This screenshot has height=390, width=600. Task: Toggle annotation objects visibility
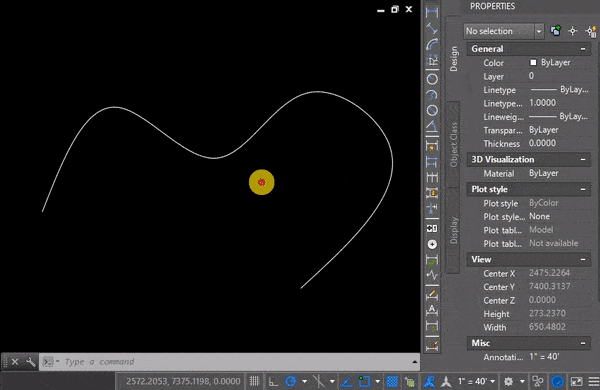[429, 381]
